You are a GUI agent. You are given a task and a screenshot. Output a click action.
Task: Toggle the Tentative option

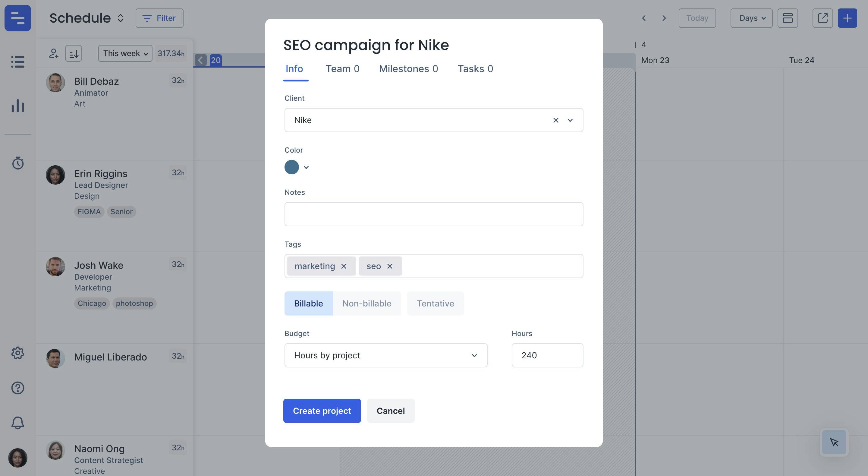point(435,303)
